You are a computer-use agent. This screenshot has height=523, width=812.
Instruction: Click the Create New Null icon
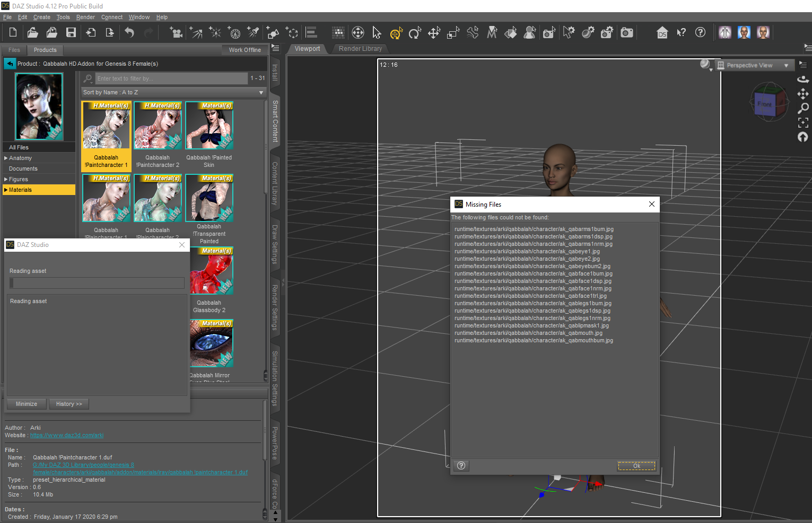pyautogui.click(x=292, y=33)
